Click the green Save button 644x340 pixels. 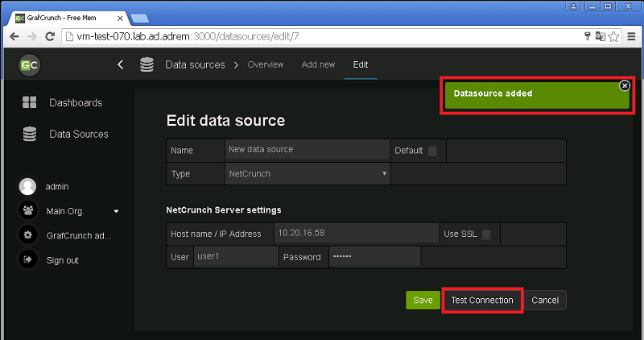pyautogui.click(x=423, y=301)
